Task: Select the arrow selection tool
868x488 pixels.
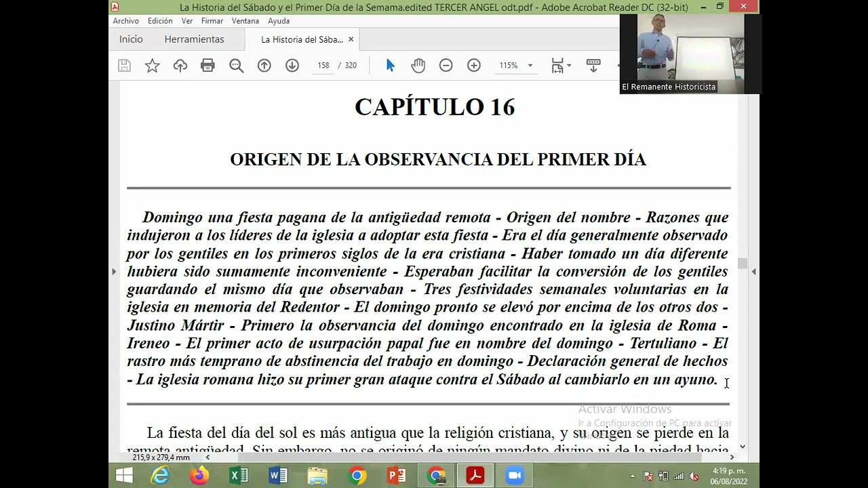Action: pos(390,66)
